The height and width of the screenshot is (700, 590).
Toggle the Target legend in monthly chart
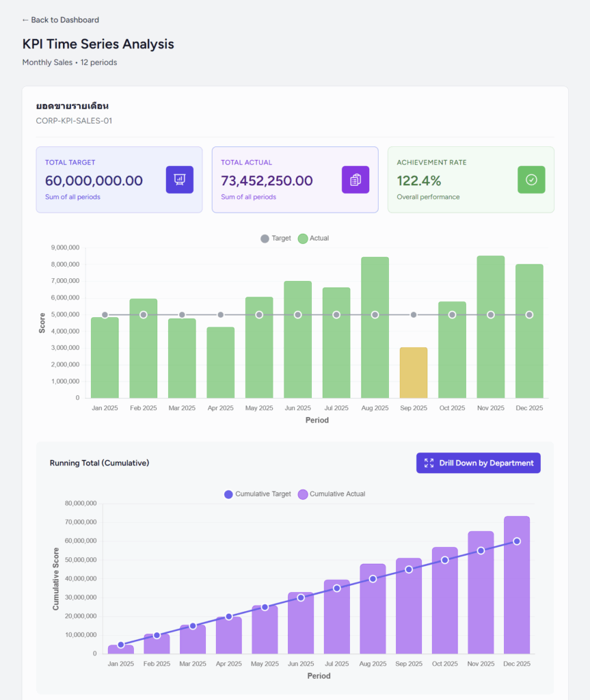(x=276, y=239)
